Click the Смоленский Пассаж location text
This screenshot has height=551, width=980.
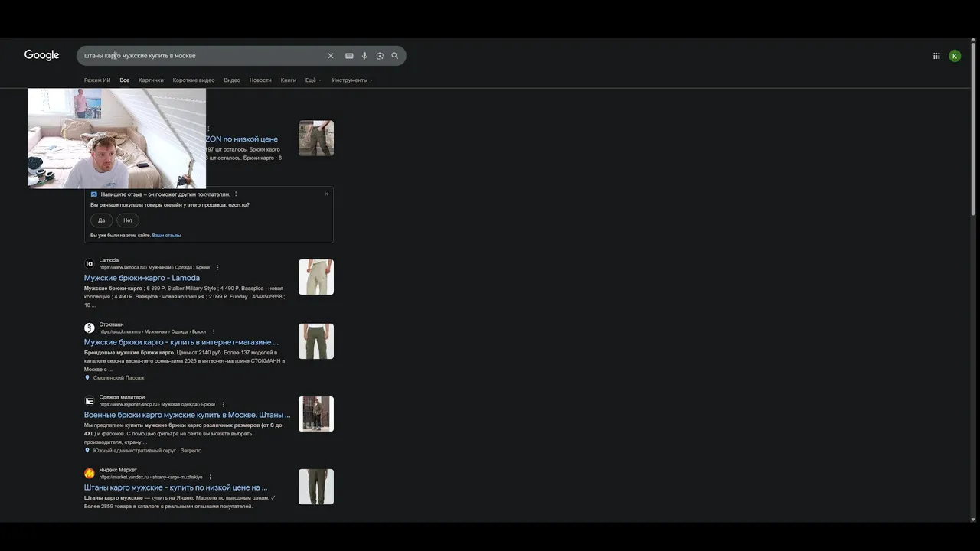coord(119,378)
